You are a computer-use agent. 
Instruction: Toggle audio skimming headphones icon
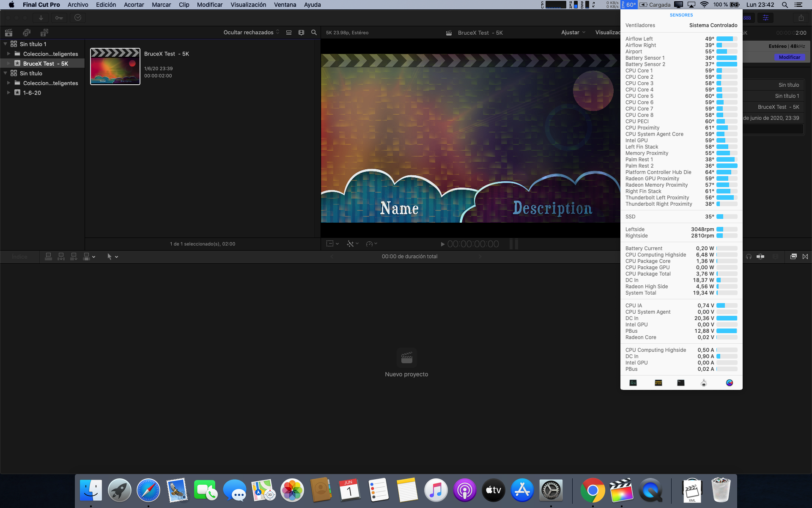coord(749,257)
